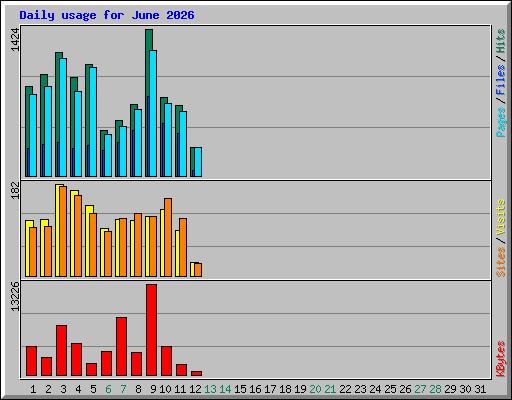Viewport: 512px width, 400px height.
Task: Click day label 31 on axis
Action: click(x=480, y=389)
